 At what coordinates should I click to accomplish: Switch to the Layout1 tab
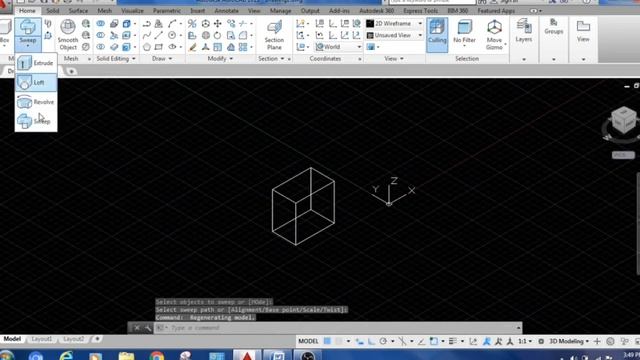click(42, 339)
